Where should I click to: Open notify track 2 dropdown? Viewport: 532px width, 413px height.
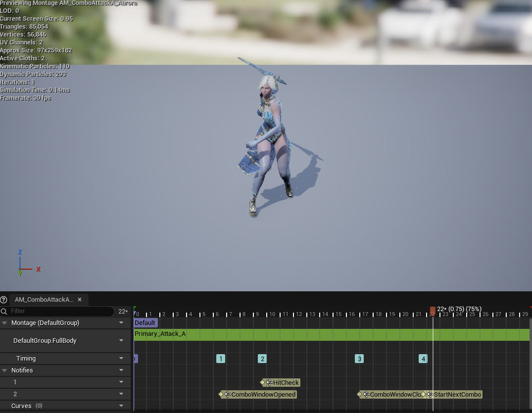[x=121, y=394]
